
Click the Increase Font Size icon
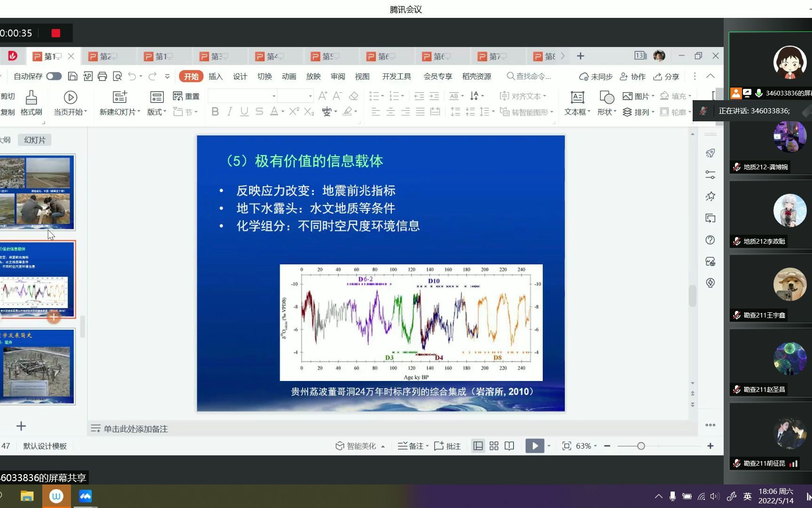[x=323, y=96]
